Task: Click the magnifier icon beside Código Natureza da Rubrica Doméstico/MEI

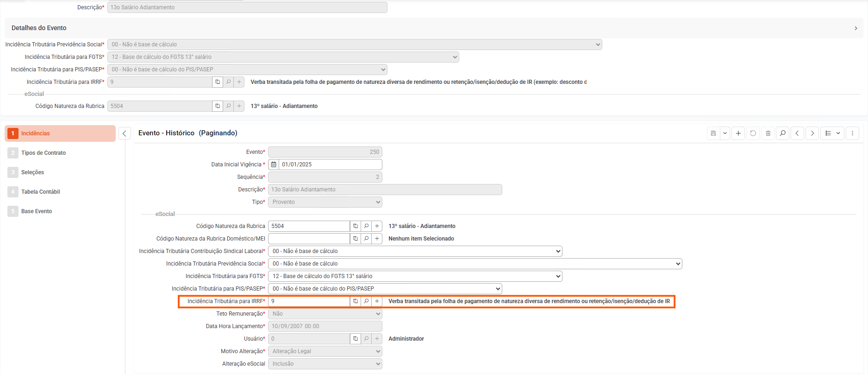Action: pyautogui.click(x=366, y=239)
